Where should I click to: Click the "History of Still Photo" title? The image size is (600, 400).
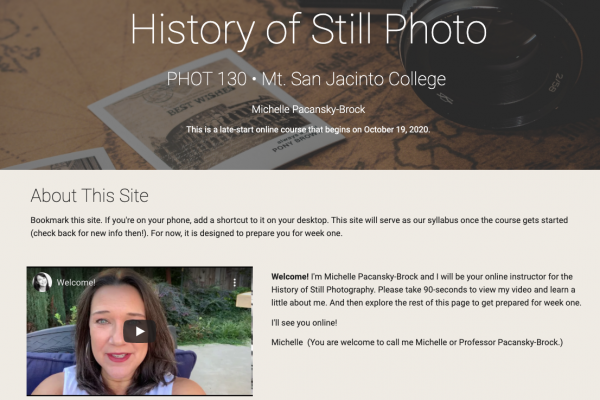pyautogui.click(x=308, y=30)
